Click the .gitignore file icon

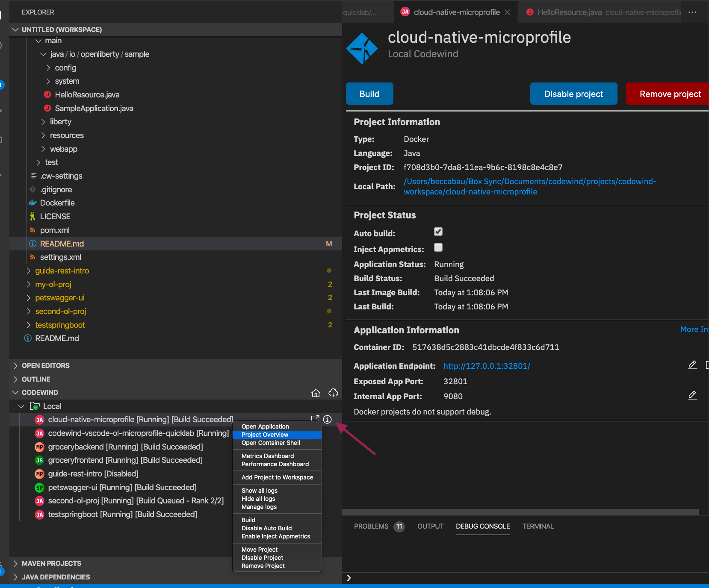coord(32,189)
